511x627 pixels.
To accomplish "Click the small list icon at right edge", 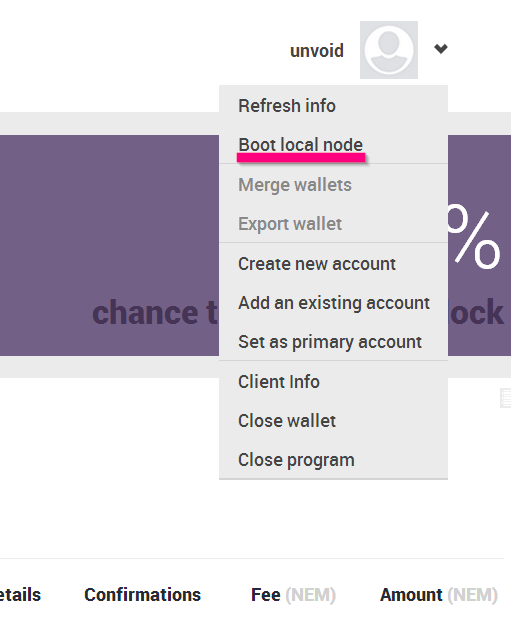I will coord(505,398).
